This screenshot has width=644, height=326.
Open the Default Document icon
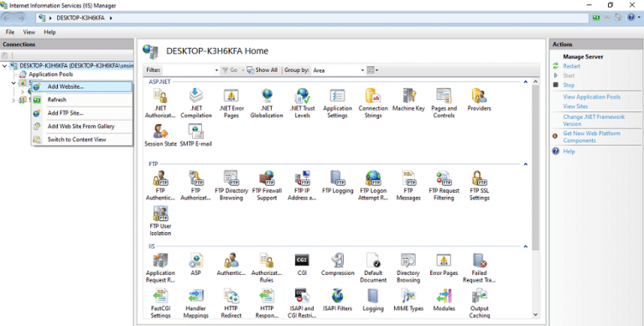(373, 267)
